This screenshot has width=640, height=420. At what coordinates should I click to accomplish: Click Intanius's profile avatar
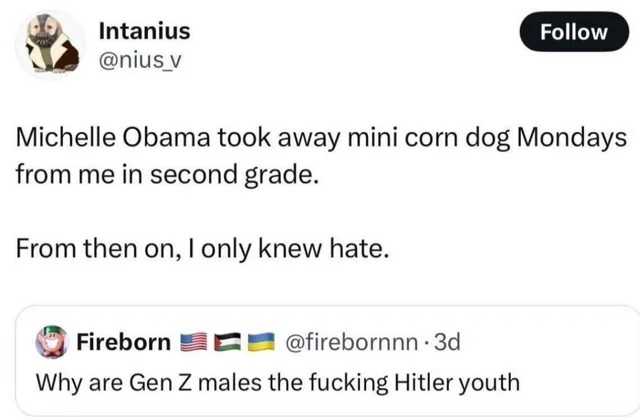pos(50,46)
